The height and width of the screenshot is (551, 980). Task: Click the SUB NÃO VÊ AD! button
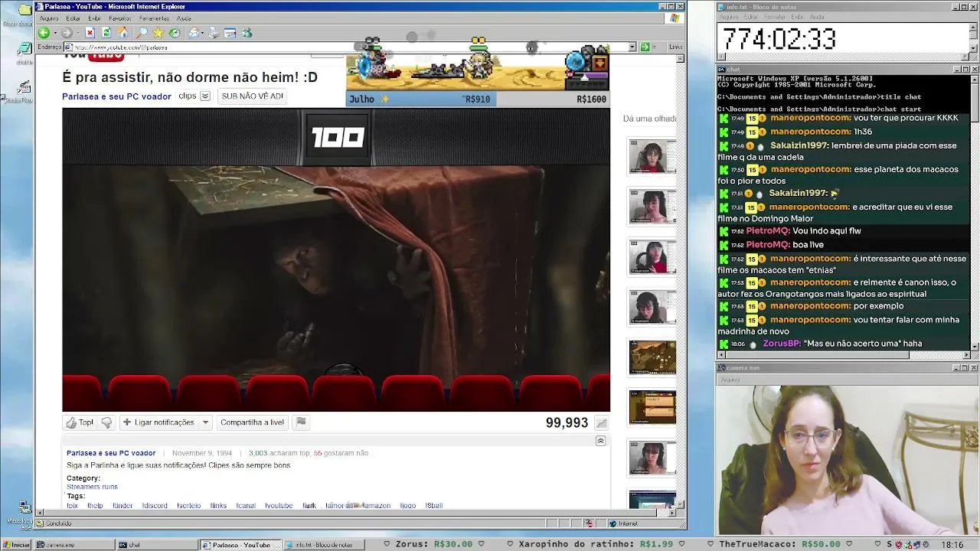coord(252,96)
